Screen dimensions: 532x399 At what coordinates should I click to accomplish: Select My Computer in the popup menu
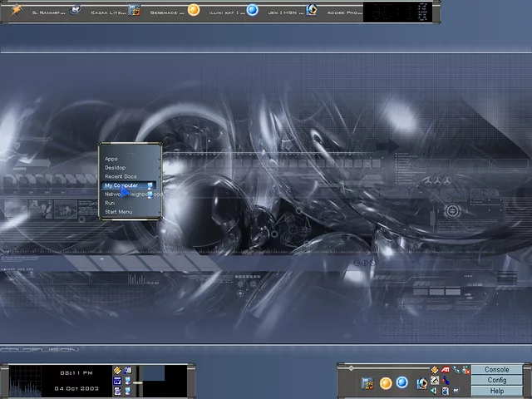(129, 185)
